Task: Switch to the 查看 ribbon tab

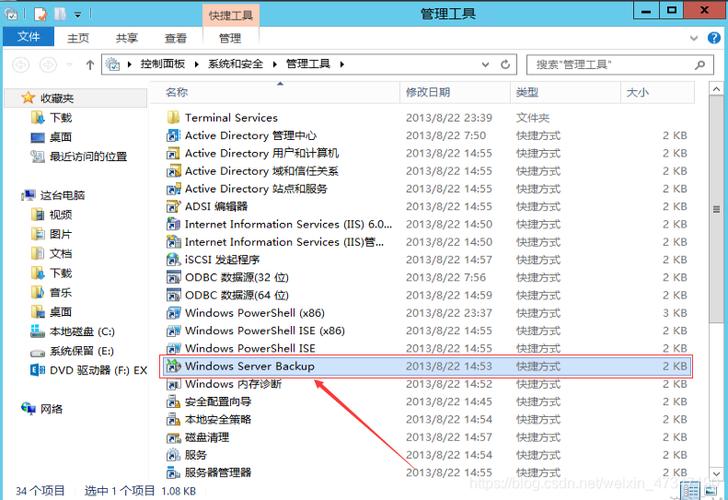Action: tap(176, 38)
